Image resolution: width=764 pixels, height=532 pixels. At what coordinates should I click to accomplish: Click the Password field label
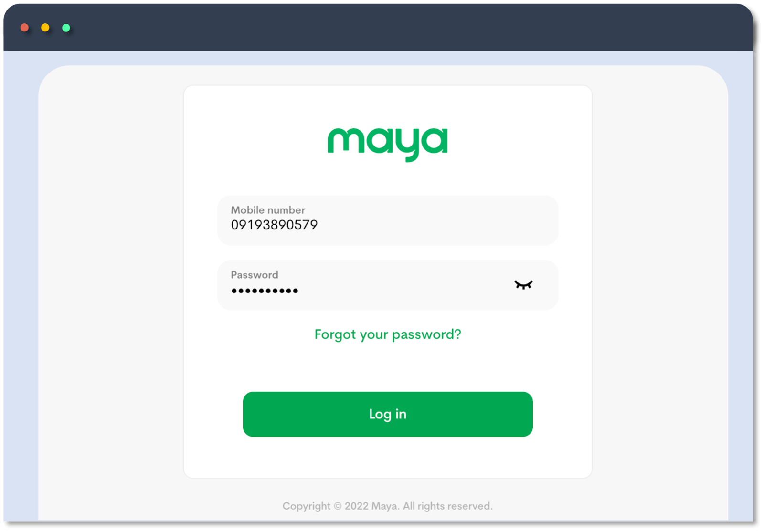click(255, 274)
